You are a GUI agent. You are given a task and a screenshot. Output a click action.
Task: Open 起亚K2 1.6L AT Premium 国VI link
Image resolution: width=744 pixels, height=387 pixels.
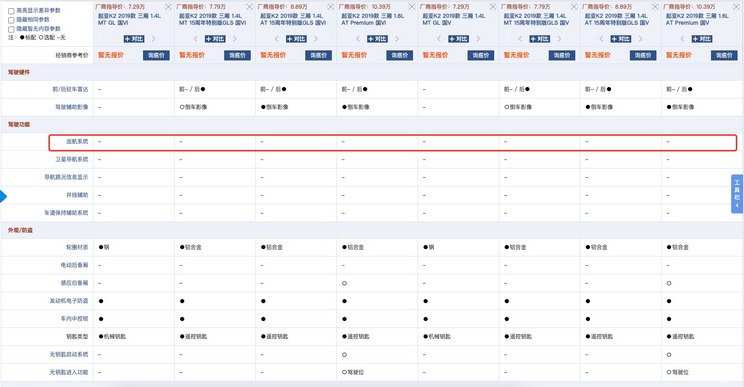click(372, 19)
